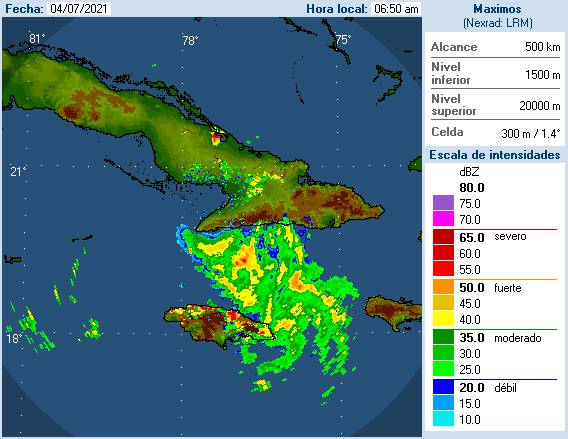Select the green 30.0 dBZ swatch
The image size is (568, 439).
[x=443, y=353]
